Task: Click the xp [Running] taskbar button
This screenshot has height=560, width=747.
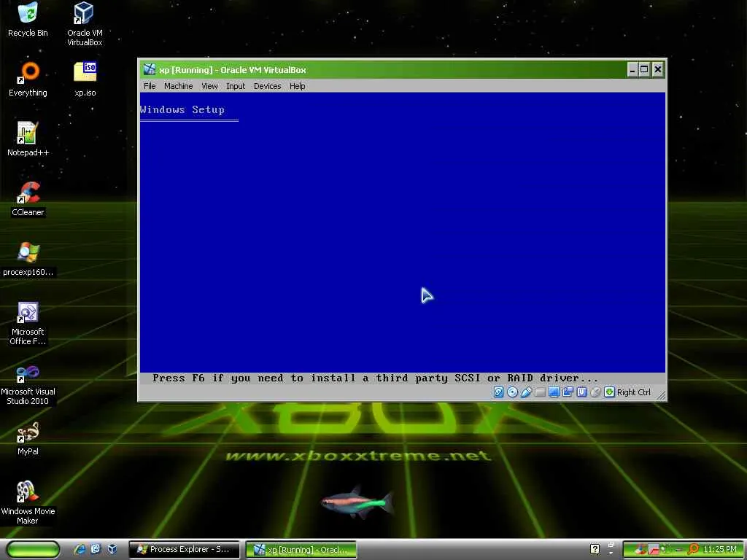Action: click(x=301, y=550)
